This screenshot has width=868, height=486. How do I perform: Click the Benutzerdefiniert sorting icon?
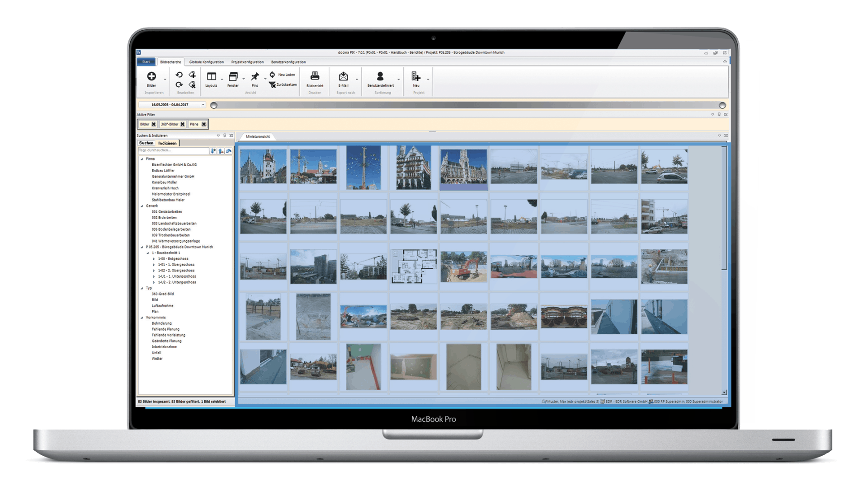[380, 76]
